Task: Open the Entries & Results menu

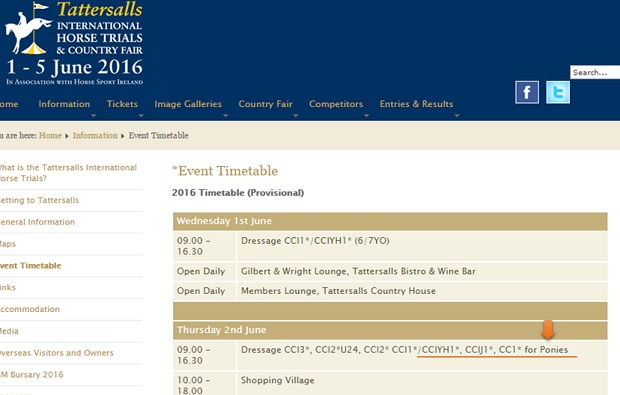Action: pyautogui.click(x=416, y=104)
